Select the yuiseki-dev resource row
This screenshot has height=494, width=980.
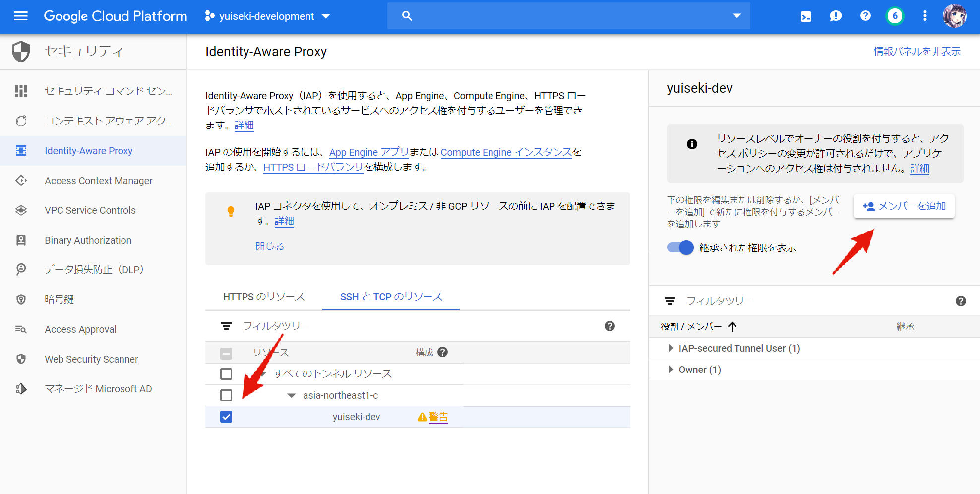coord(418,417)
